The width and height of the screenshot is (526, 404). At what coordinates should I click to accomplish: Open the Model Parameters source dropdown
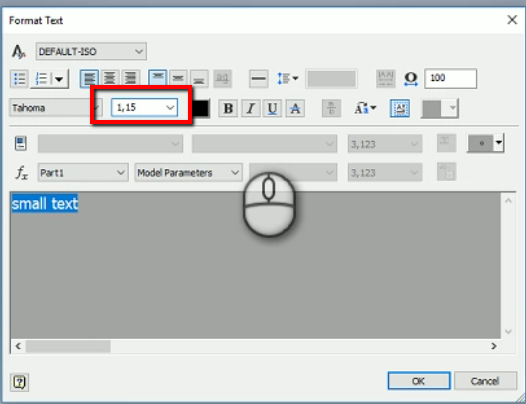188,172
